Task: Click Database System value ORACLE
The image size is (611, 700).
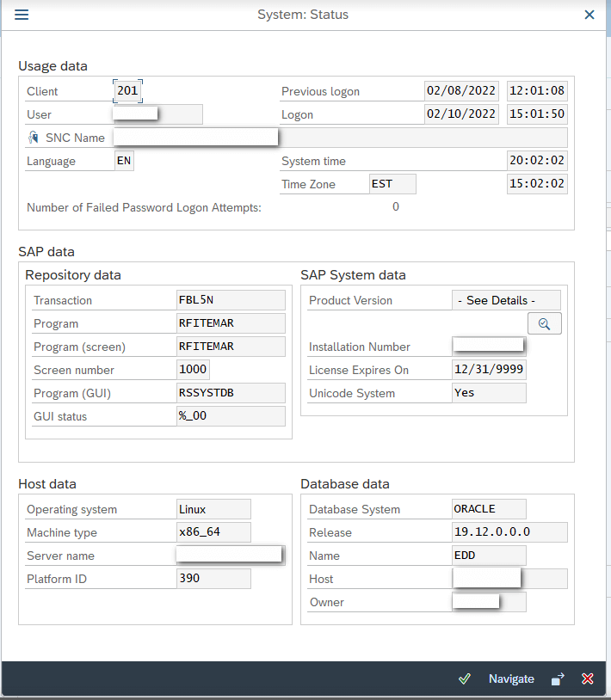Action: (489, 509)
